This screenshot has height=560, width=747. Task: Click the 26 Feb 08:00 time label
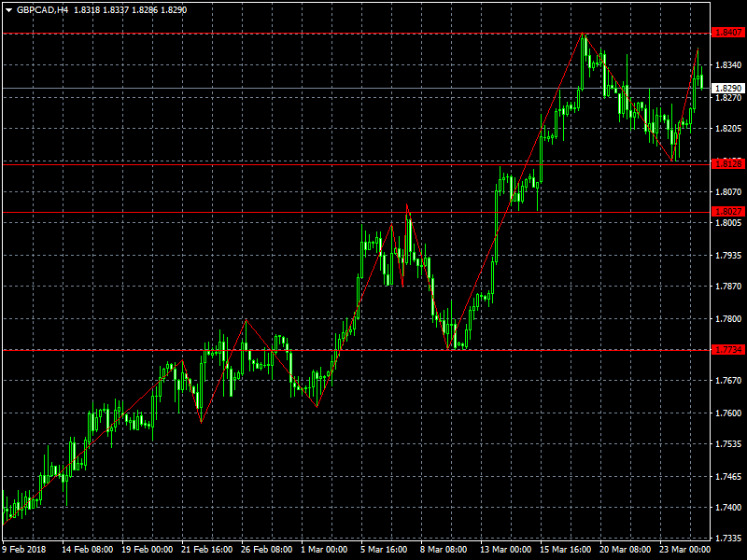click(x=266, y=550)
